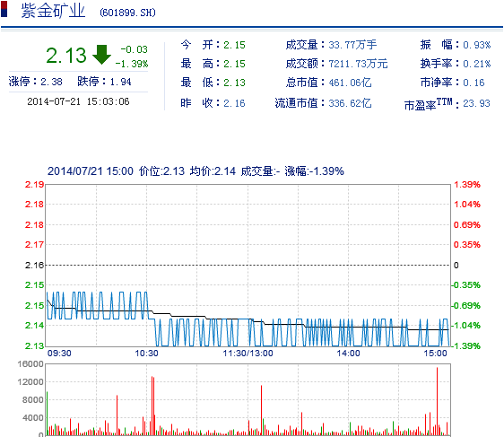The height and width of the screenshot is (437, 504).
Task: Click the price change value -0.03
Action: (x=135, y=49)
